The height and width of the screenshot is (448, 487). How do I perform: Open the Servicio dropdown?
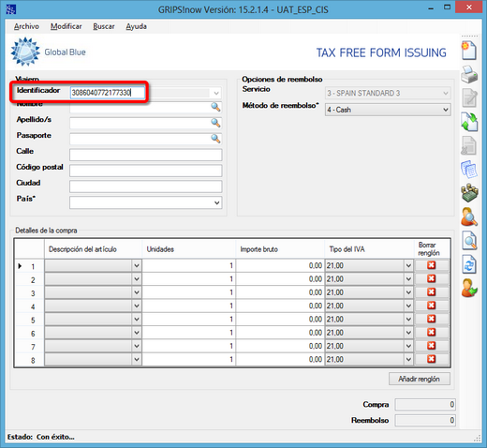point(446,93)
